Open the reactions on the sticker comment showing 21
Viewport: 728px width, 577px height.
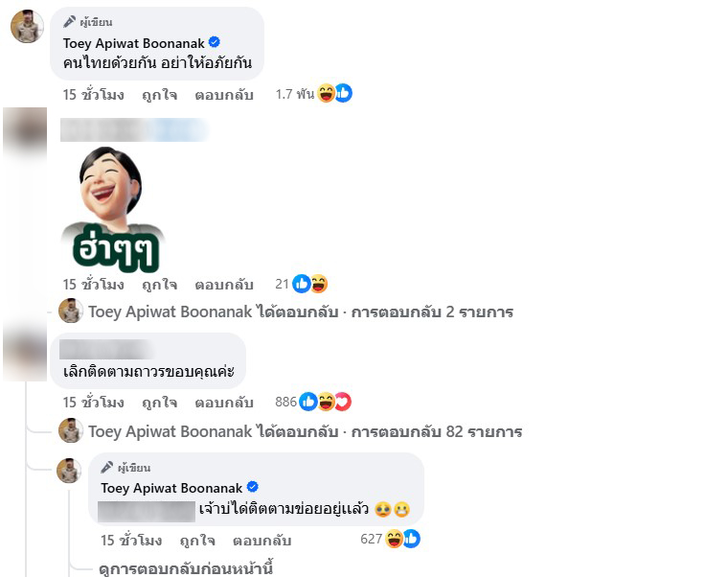click(309, 284)
